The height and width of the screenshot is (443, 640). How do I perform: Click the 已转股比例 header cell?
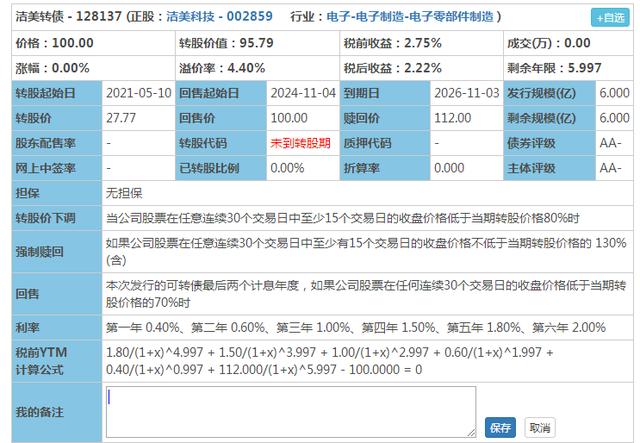221,168
